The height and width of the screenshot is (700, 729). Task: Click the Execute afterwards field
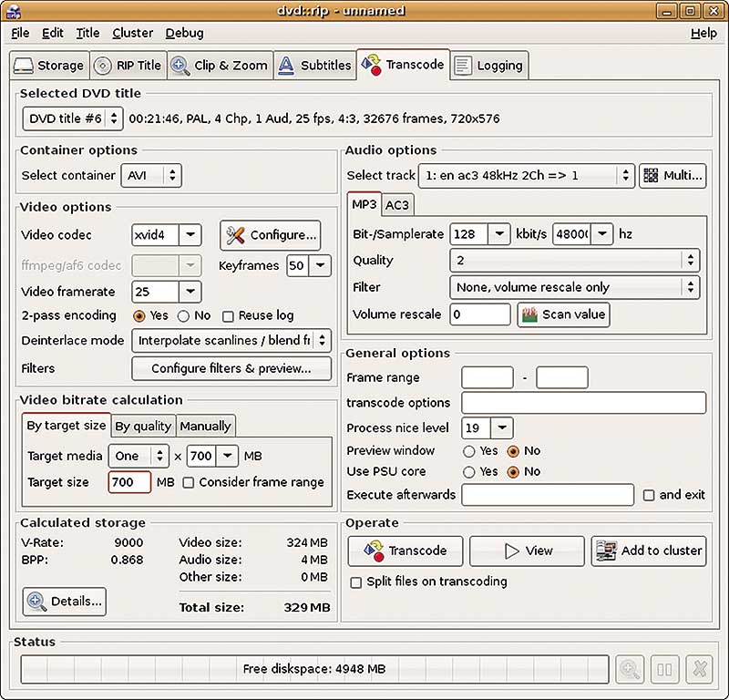click(x=548, y=495)
